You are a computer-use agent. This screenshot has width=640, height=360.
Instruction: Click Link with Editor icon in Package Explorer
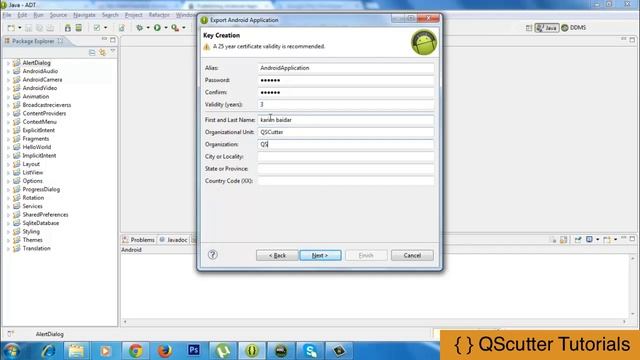(102, 53)
